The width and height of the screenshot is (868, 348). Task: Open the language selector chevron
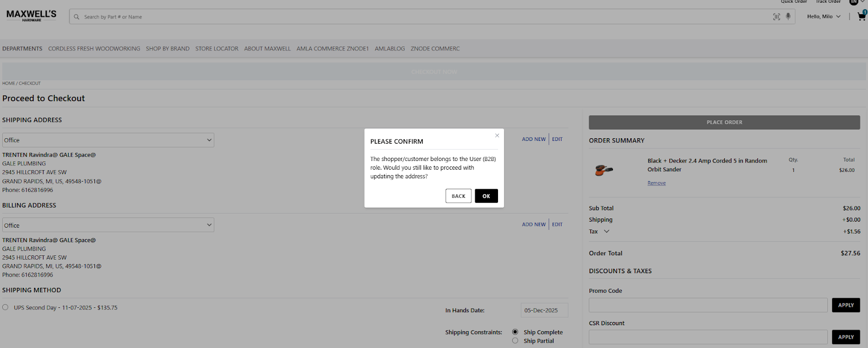863,2
